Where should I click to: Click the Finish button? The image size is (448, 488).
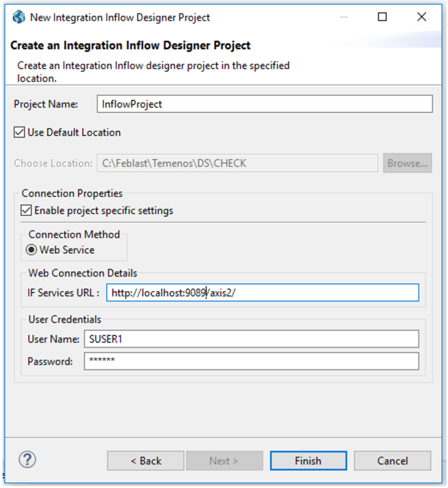(308, 460)
